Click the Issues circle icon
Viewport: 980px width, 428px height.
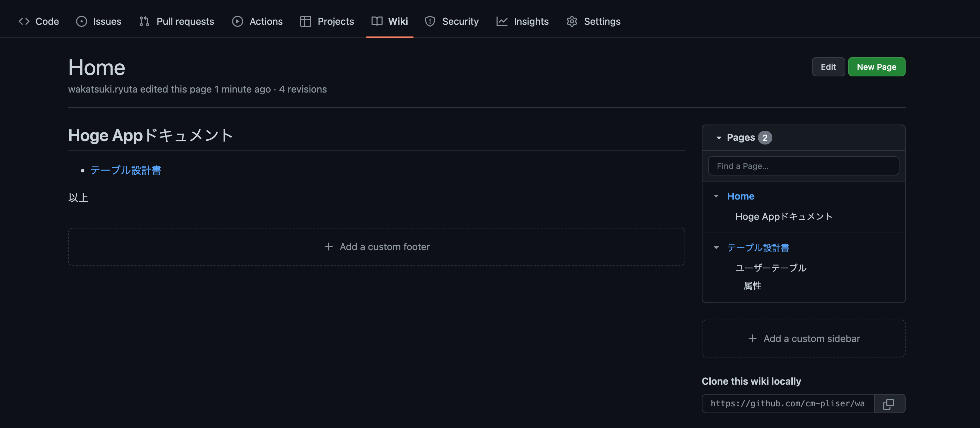click(81, 21)
